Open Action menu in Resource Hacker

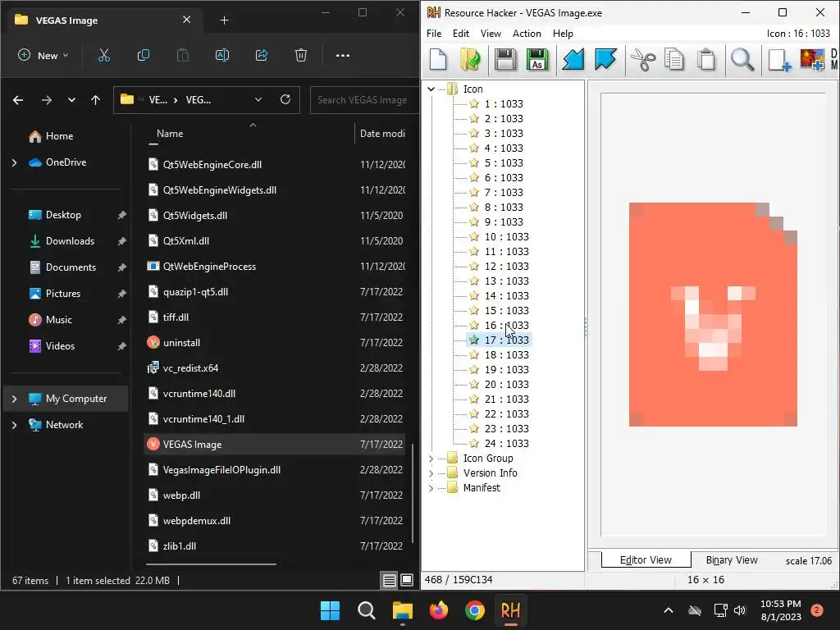click(x=527, y=33)
